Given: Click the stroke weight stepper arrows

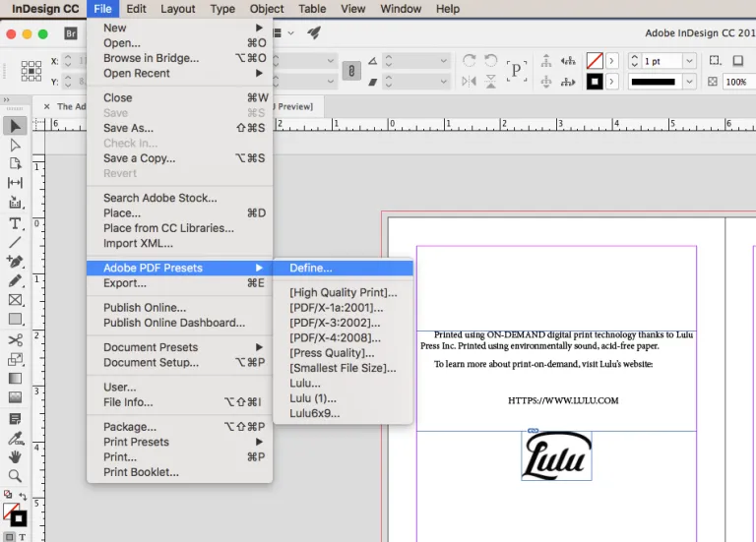Looking at the screenshot, I should 635,61.
